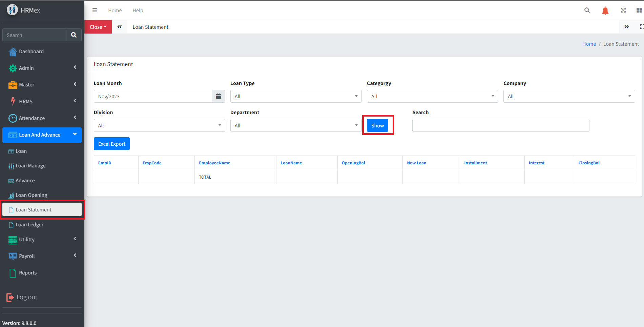
Task: Click the notification bell icon
Action: coord(605,11)
